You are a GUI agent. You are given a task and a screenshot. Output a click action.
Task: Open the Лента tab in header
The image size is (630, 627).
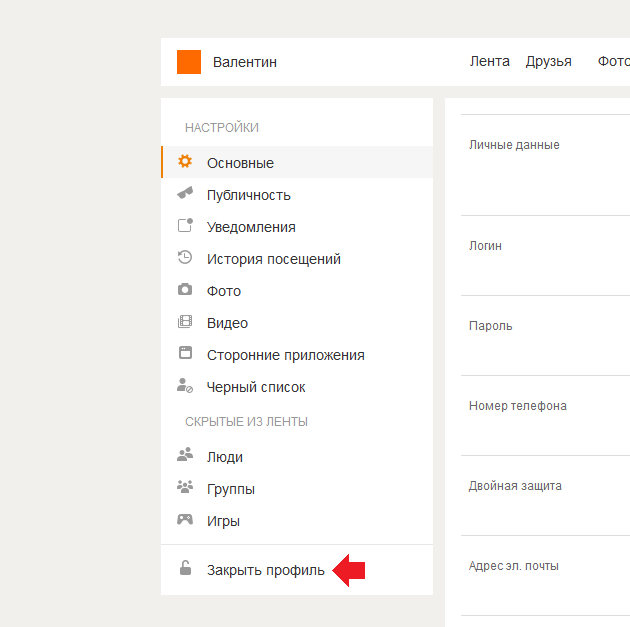point(489,62)
